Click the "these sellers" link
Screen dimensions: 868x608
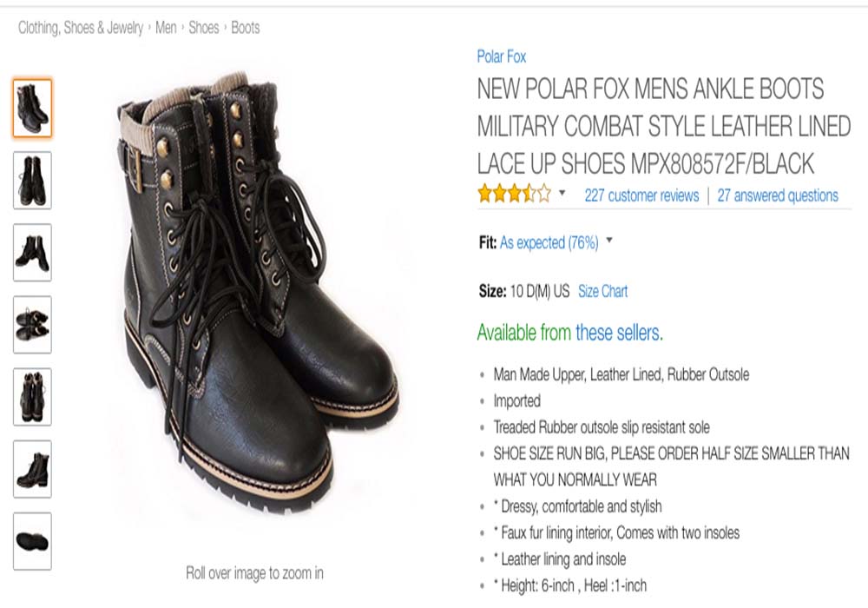point(618,333)
